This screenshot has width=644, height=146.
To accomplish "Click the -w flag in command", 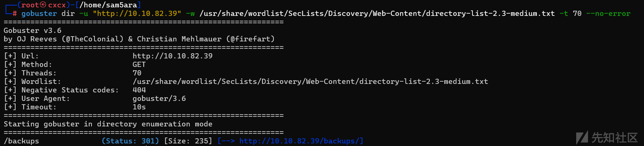I will click(190, 13).
